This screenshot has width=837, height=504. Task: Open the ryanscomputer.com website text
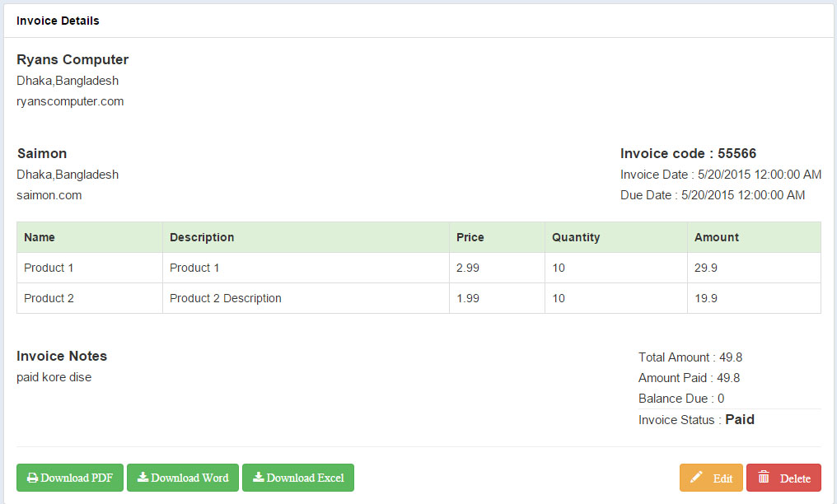(70, 102)
